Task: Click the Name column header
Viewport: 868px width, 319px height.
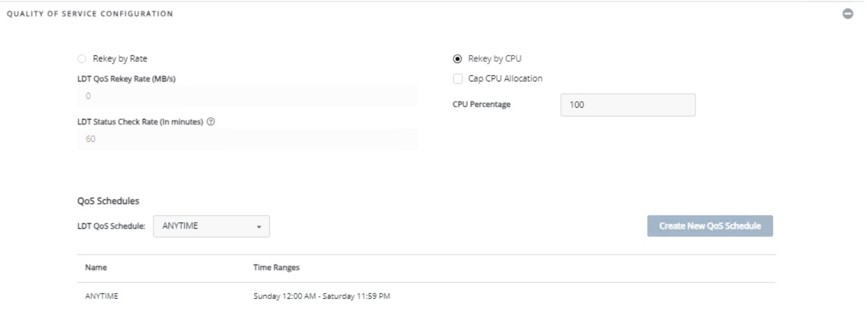Action: click(x=96, y=268)
